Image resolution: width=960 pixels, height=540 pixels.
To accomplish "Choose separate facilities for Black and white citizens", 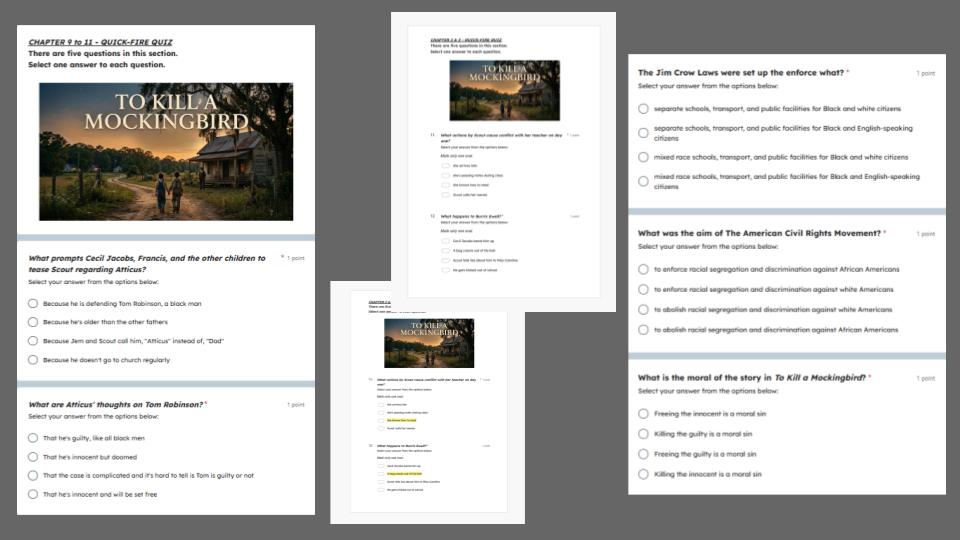I will (643, 109).
